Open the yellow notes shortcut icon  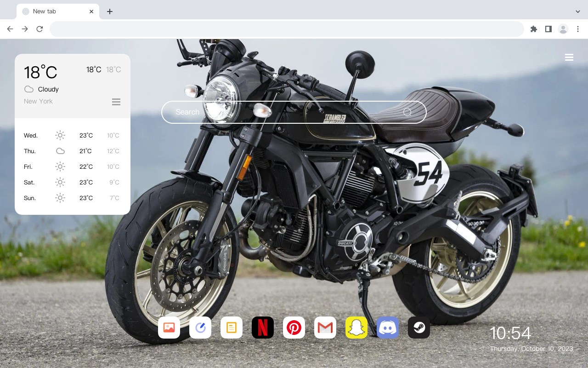[x=232, y=328]
